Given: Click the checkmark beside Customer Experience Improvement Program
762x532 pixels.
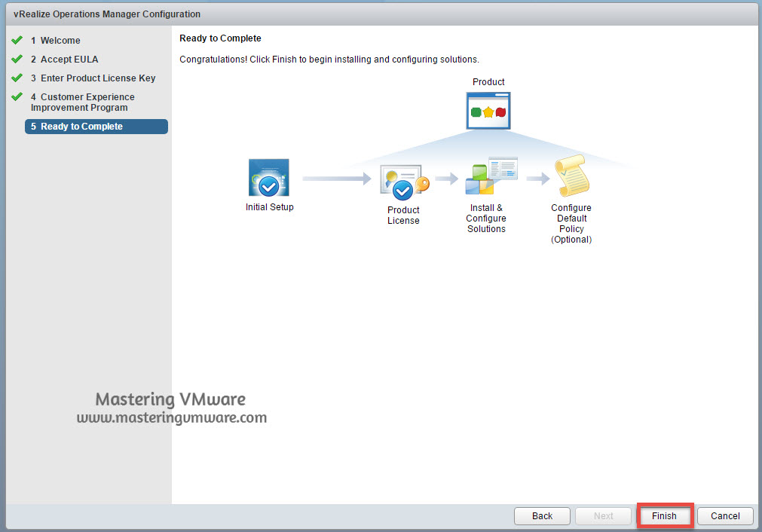Looking at the screenshot, I should (x=17, y=96).
